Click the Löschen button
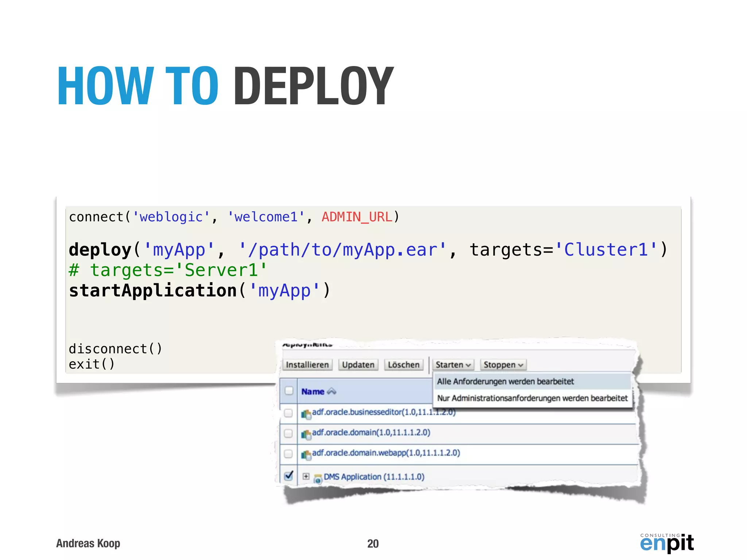The image size is (747, 560). [404, 365]
